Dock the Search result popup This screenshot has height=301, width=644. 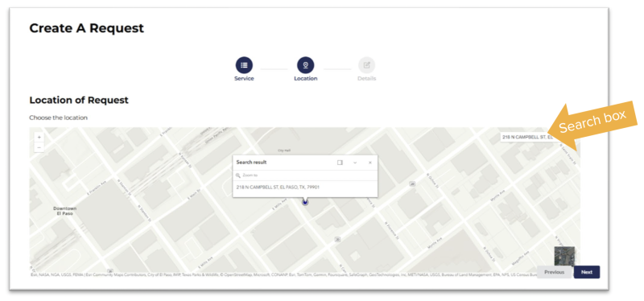pos(340,163)
